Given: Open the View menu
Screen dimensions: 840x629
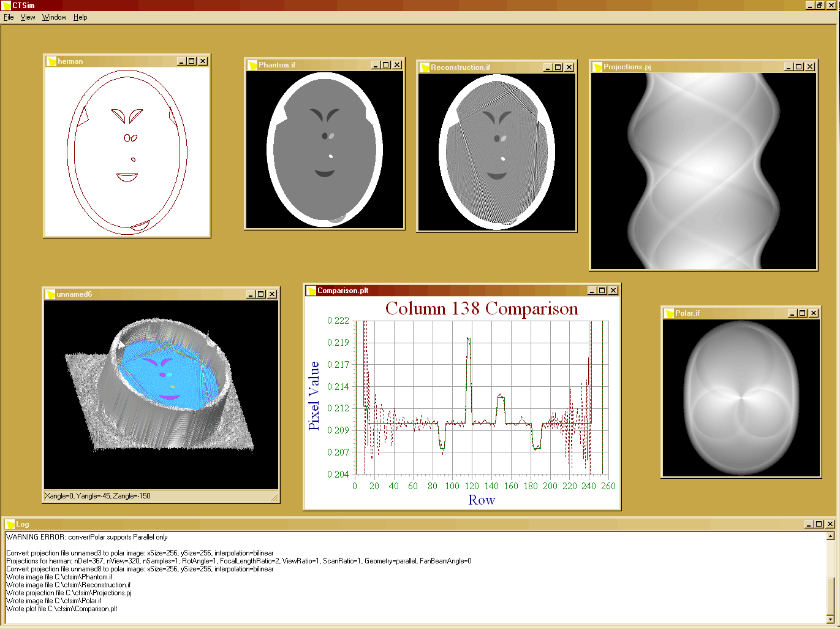Looking at the screenshot, I should coord(28,17).
